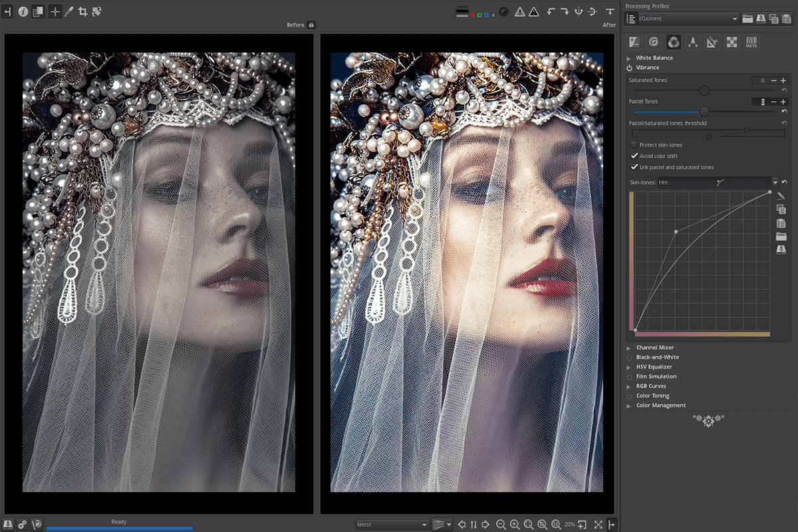
Task: Expand the White Balance section
Action: coord(654,58)
